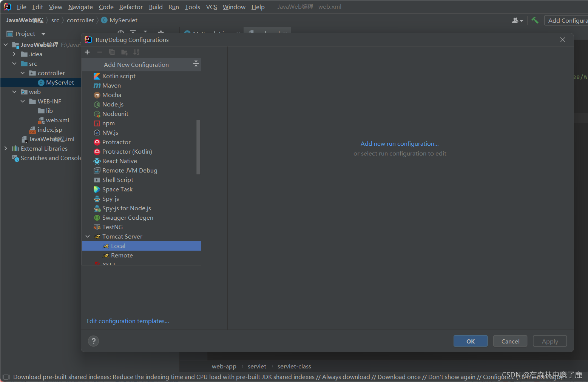Select Mocha configuration type
Image resolution: width=588 pixels, height=382 pixels.
tap(141, 95)
